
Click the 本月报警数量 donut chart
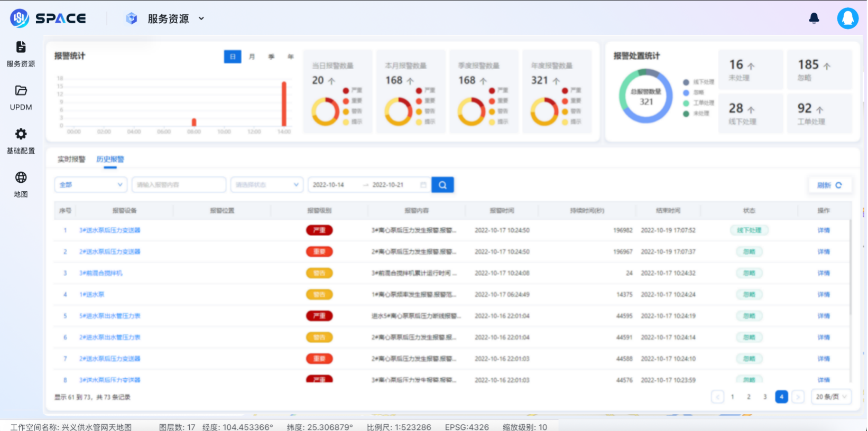[398, 111]
